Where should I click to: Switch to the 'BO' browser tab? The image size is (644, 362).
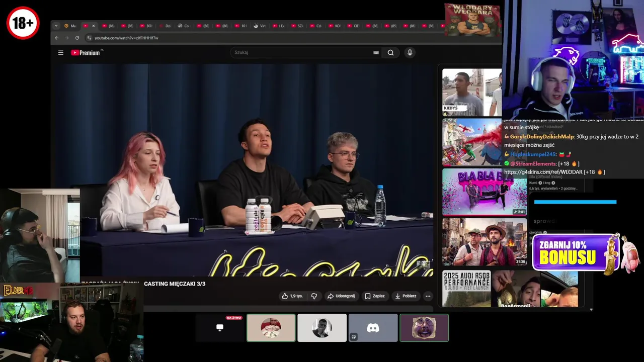[146, 26]
